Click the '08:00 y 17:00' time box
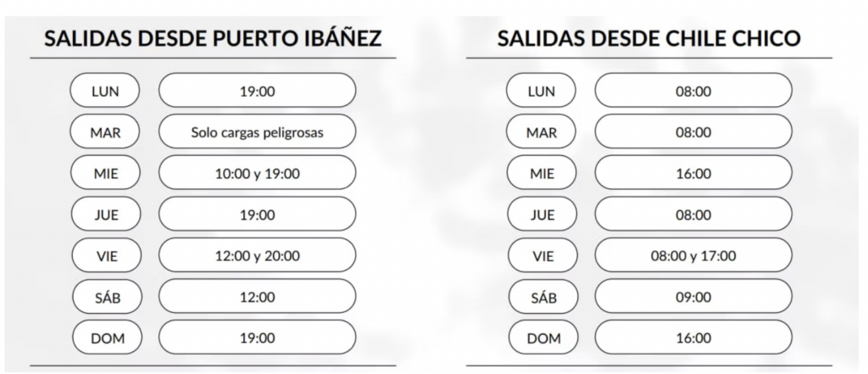868x374 pixels. click(693, 256)
